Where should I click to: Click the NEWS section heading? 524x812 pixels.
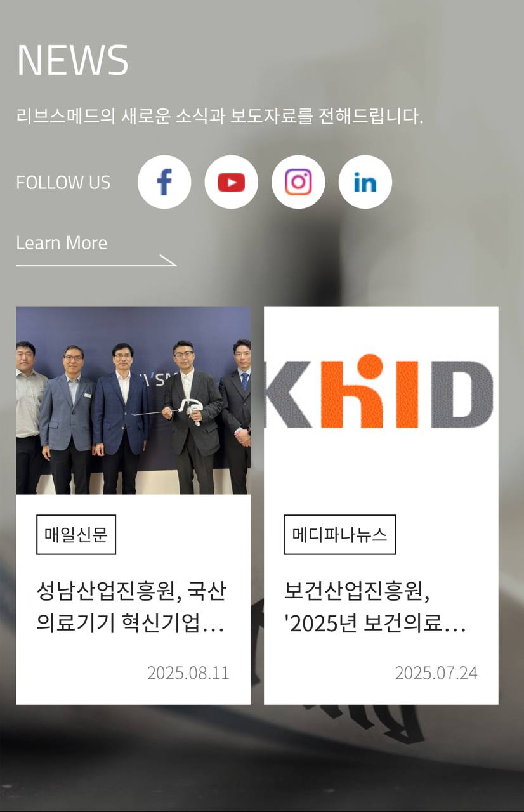click(x=72, y=60)
